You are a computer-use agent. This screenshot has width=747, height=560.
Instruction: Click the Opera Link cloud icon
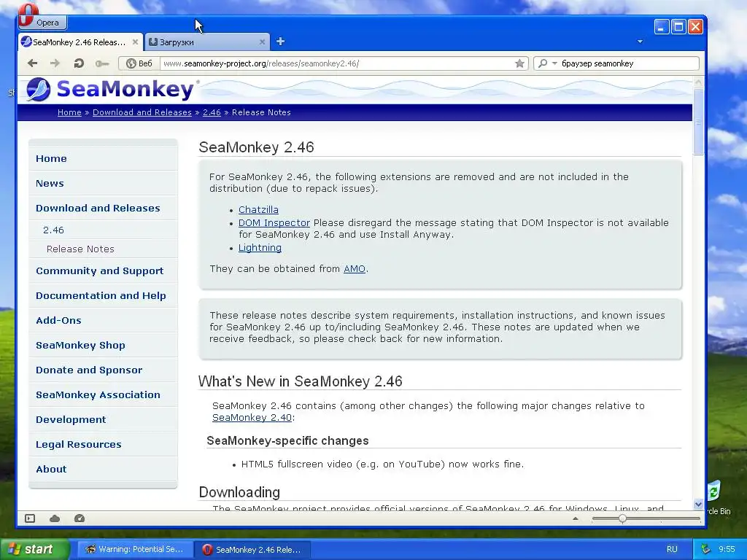(55, 518)
